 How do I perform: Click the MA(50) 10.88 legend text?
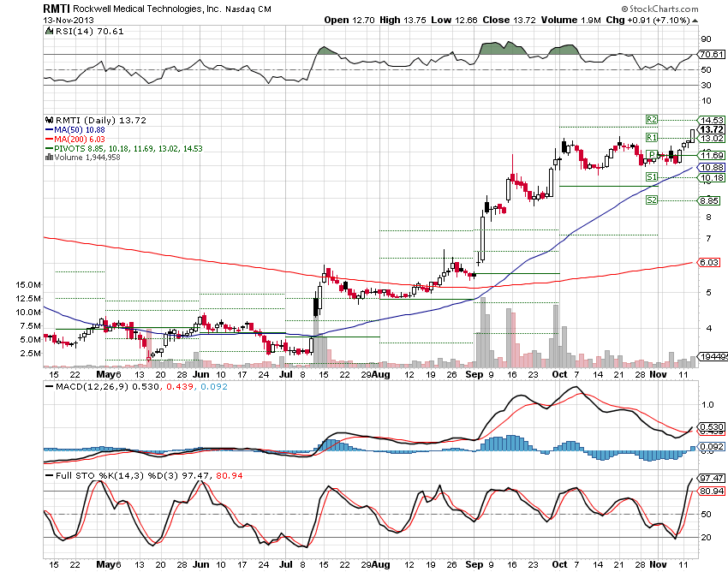pyautogui.click(x=80, y=130)
